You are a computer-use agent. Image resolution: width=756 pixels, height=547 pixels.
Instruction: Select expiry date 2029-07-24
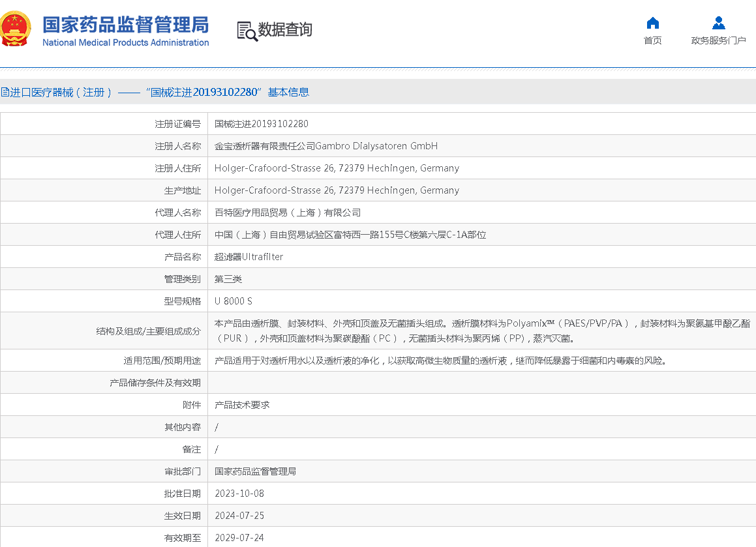click(239, 538)
